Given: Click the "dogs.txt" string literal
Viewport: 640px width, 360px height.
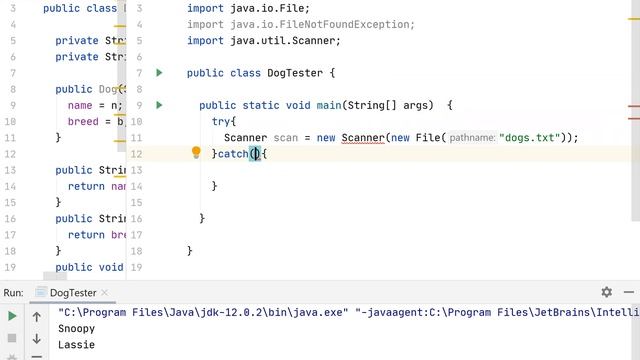Looking at the screenshot, I should pos(529,138).
